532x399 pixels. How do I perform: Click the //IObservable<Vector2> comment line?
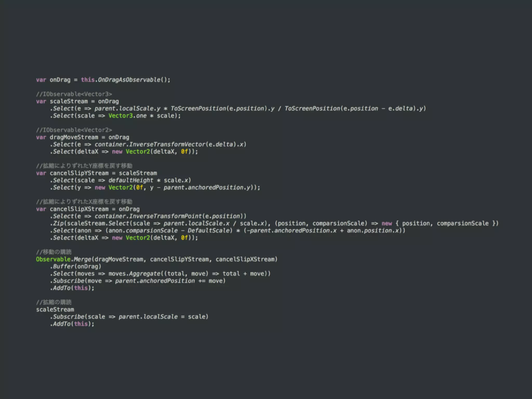[74, 130]
